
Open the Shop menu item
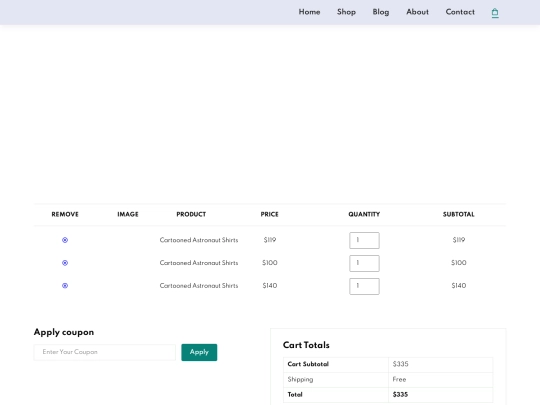pyautogui.click(x=346, y=12)
